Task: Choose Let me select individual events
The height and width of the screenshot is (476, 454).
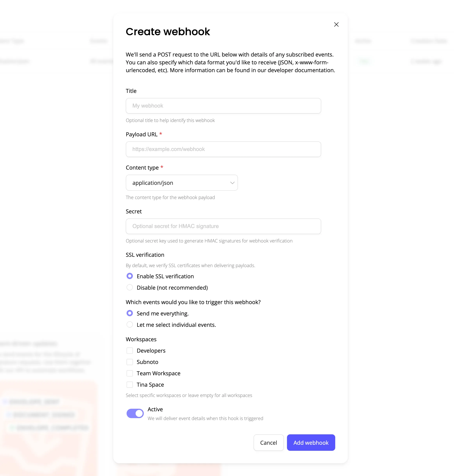Action: (x=130, y=325)
